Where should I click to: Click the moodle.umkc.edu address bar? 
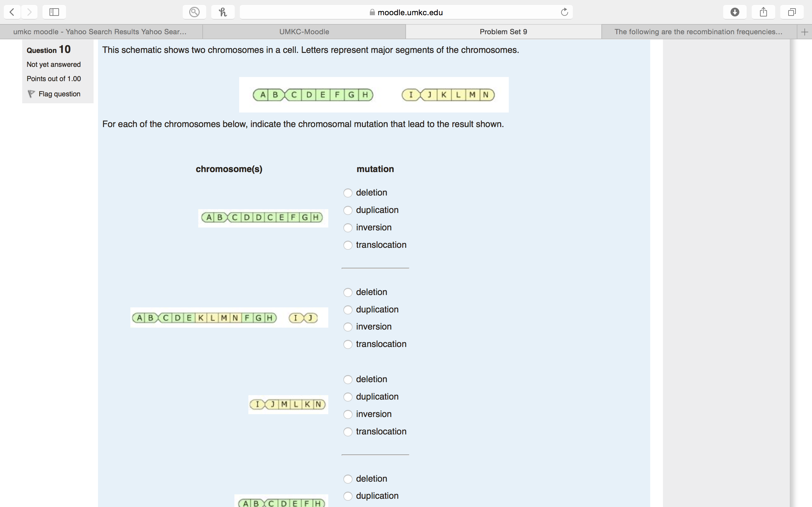coord(406,12)
